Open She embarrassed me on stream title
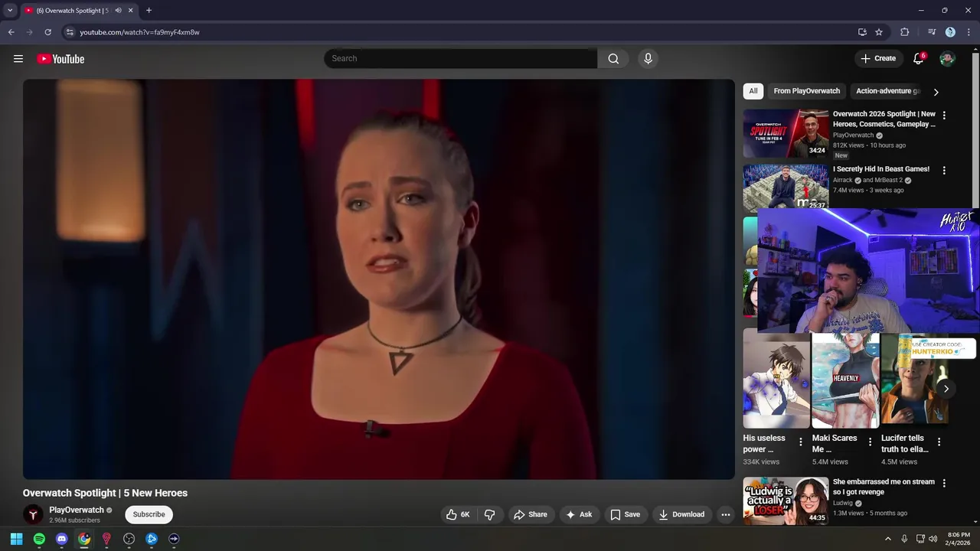 coord(884,487)
